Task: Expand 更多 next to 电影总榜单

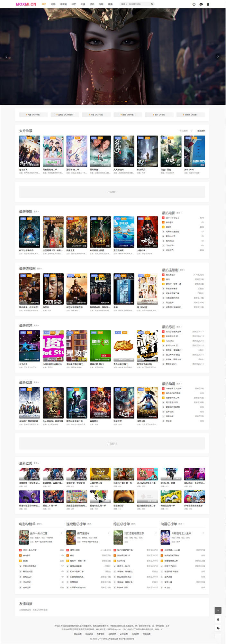Action: [x=39, y=524]
